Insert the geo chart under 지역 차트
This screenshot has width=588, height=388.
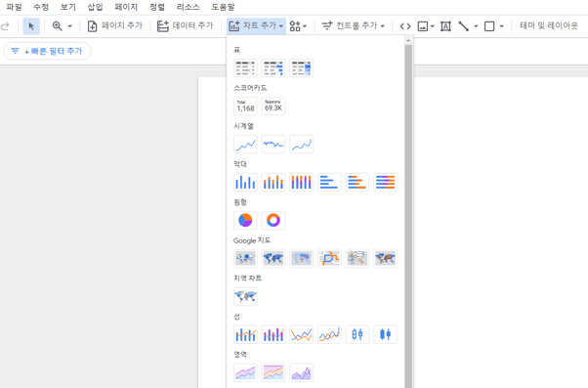[x=245, y=296]
